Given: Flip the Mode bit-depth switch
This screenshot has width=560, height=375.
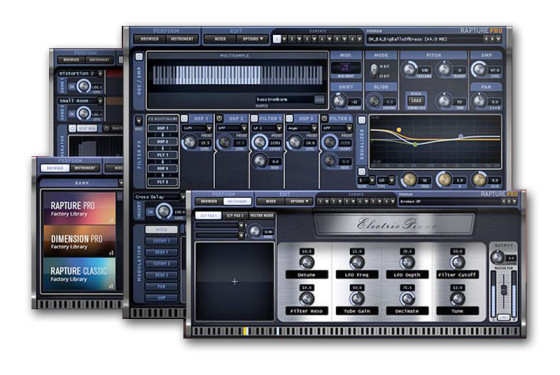Looking at the screenshot, I should (374, 70).
